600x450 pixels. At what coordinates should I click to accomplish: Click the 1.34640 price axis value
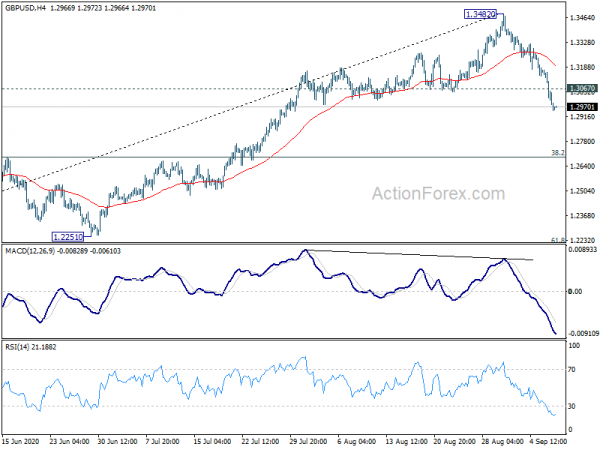(x=582, y=18)
